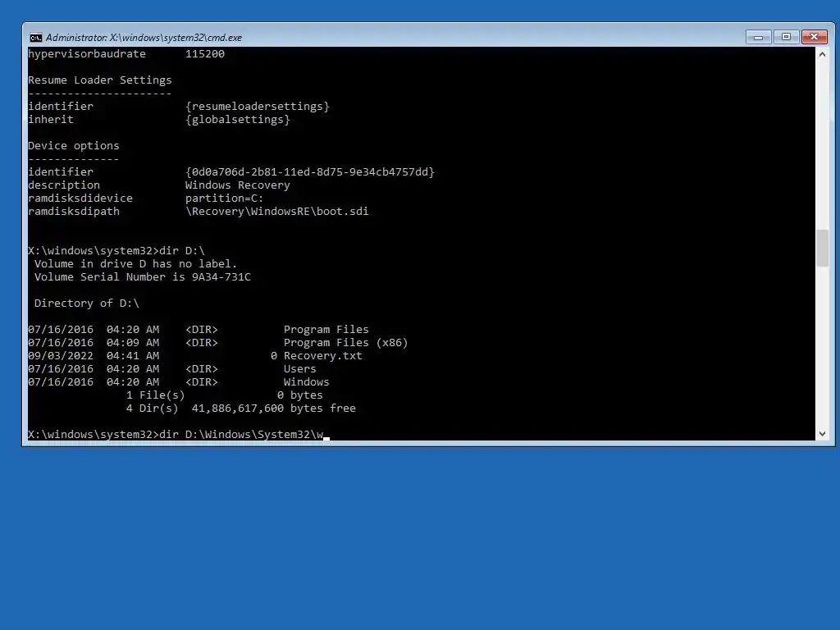Close the Administrator cmd.exe window
The height and width of the screenshot is (630, 840).
[x=814, y=37]
